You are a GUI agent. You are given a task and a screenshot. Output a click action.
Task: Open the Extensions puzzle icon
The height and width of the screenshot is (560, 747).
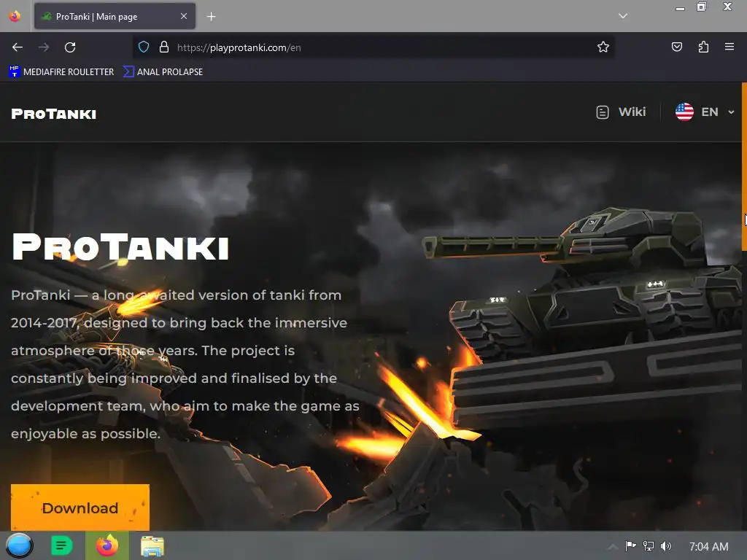(703, 47)
